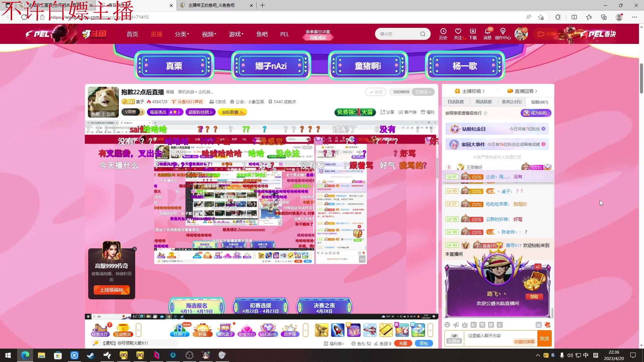Open the 关注 heart icon
The width and height of the screenshot is (644, 362).
pos(458,34)
